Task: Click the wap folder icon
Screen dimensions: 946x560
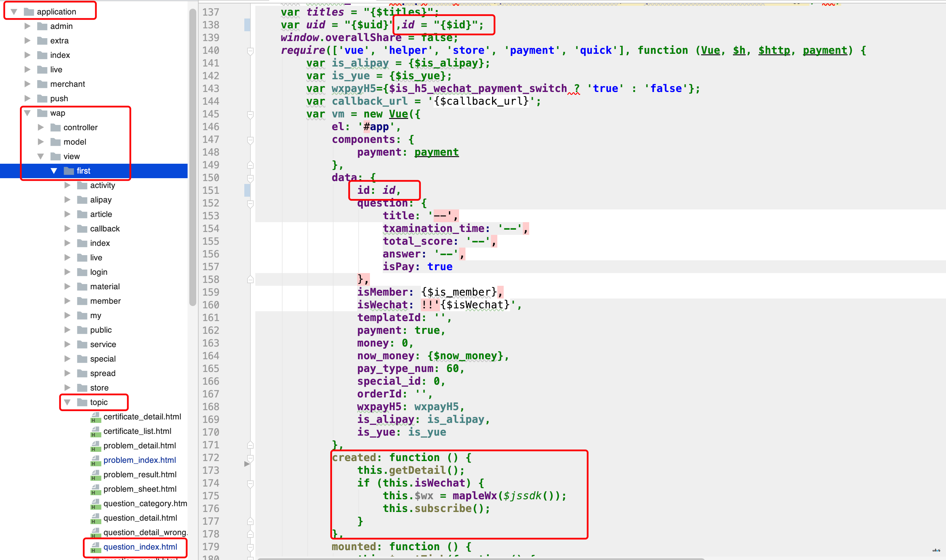Action: [x=42, y=113]
